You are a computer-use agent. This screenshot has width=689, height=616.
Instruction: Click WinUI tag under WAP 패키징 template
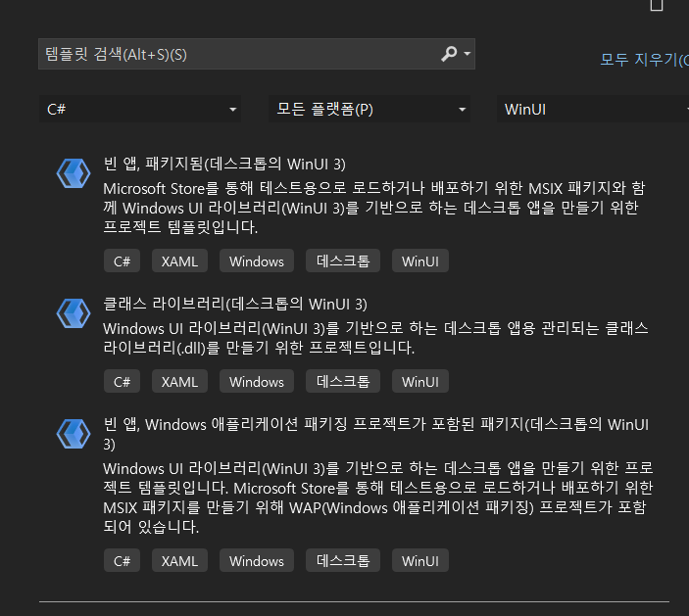point(420,561)
